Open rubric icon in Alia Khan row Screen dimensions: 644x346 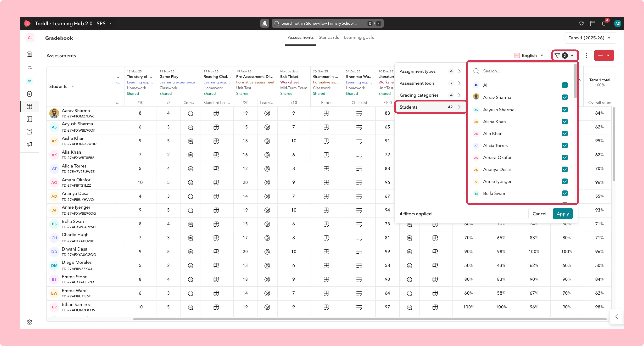coord(326,155)
